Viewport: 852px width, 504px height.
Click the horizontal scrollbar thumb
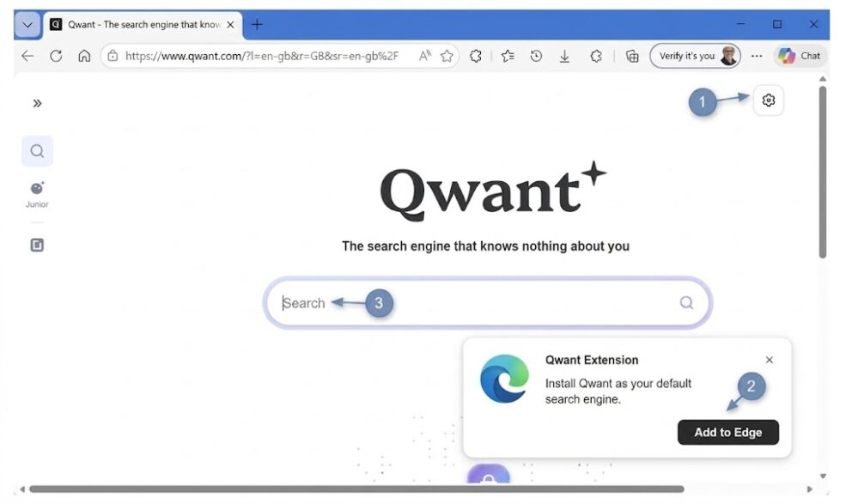click(x=356, y=489)
